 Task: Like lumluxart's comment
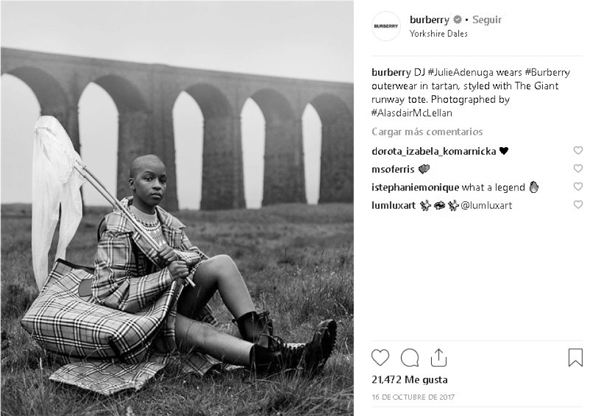coord(578,205)
